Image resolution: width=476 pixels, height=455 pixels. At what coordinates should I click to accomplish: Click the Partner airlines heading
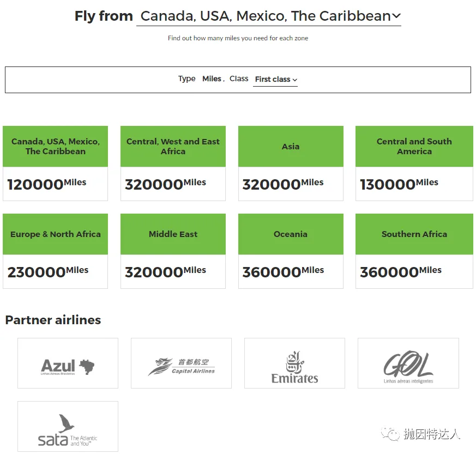point(53,320)
